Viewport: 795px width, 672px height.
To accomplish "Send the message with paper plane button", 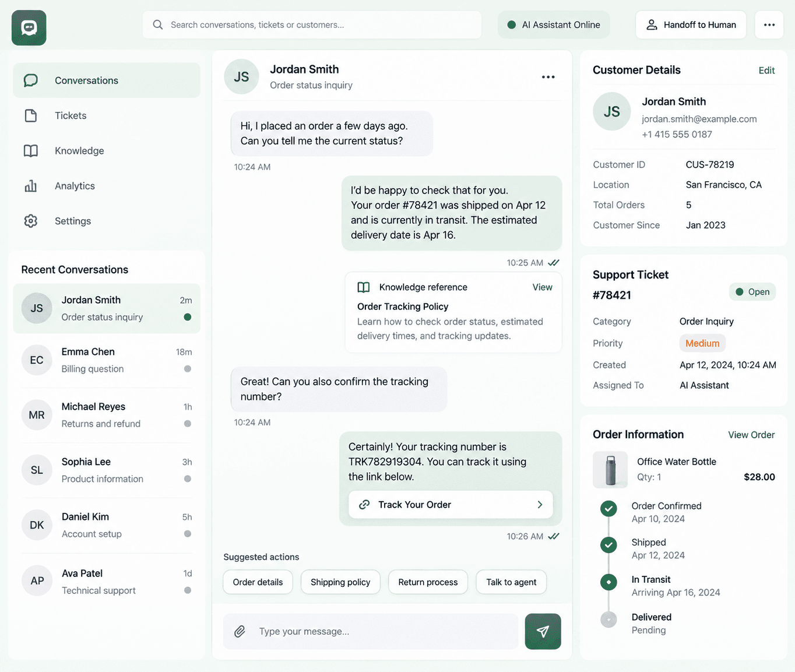I will [543, 631].
